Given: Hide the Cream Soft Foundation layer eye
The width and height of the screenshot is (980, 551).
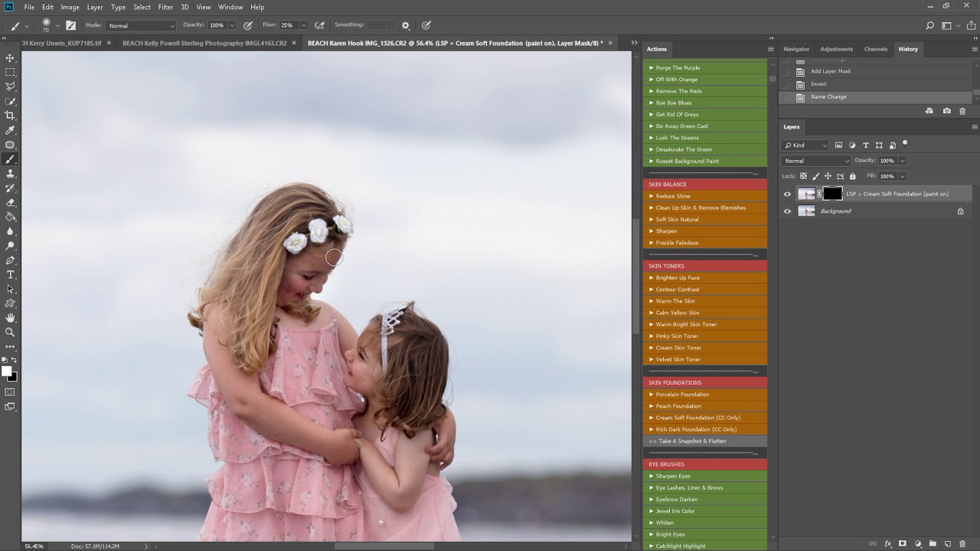Looking at the screenshot, I should click(787, 194).
